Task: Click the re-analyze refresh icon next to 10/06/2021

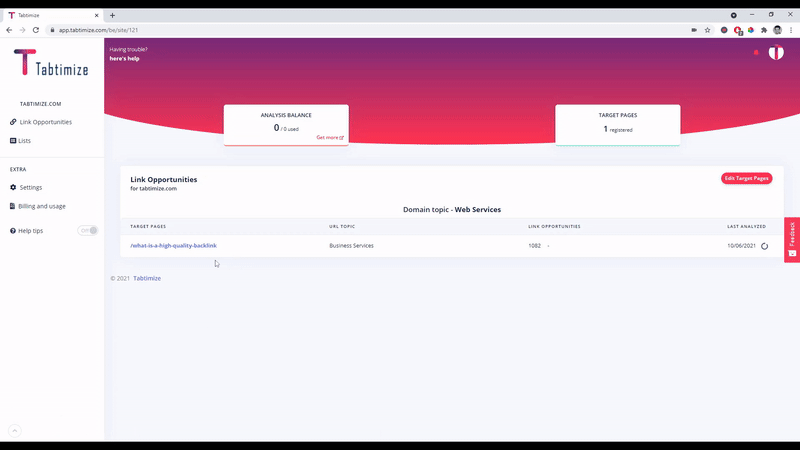Action: click(x=764, y=246)
